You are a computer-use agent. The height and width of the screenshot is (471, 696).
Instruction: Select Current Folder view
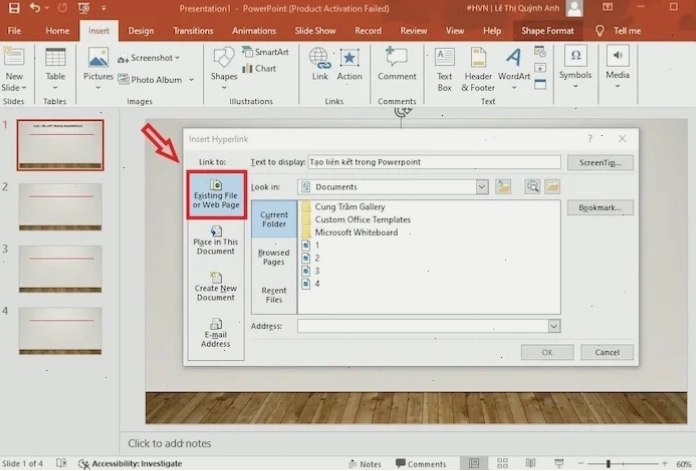point(274,219)
